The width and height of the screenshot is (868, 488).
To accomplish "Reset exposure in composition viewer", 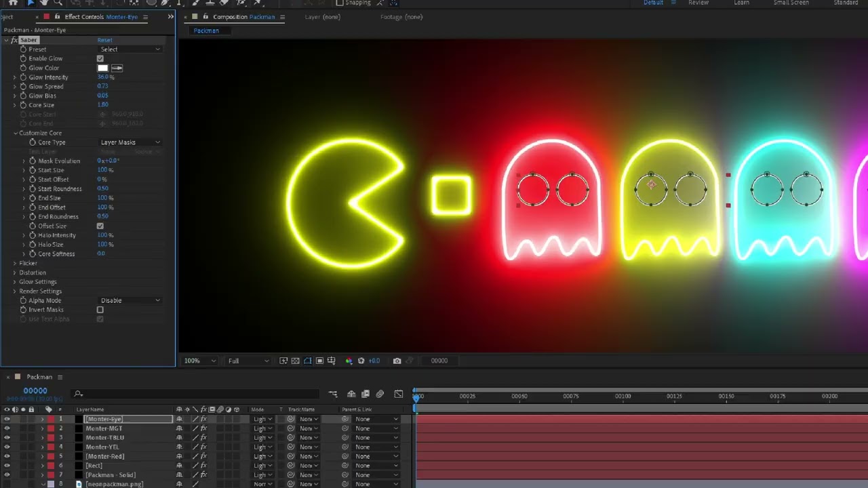I will pos(361,361).
